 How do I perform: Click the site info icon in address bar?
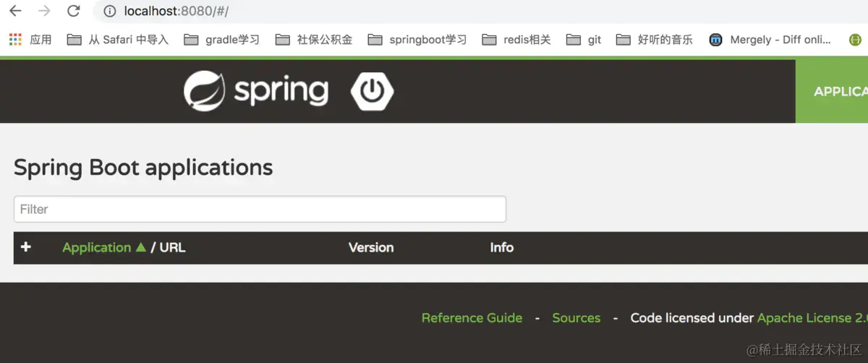click(110, 12)
